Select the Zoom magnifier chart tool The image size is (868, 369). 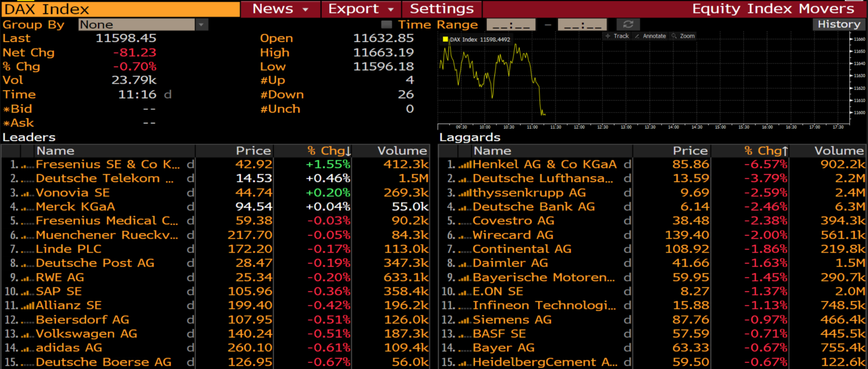pos(683,36)
